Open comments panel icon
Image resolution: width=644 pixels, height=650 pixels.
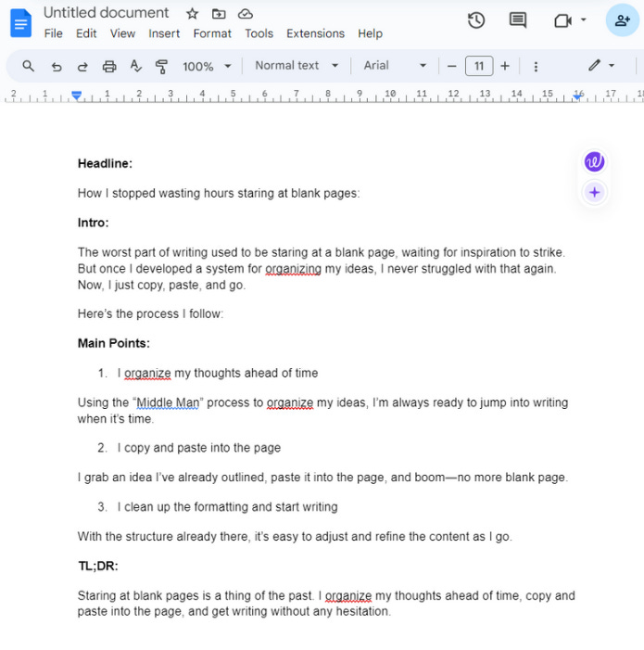(x=518, y=19)
